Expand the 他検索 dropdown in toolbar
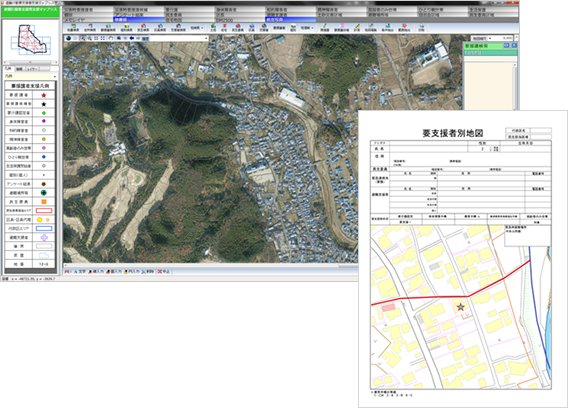568x408 pixels. point(197,28)
